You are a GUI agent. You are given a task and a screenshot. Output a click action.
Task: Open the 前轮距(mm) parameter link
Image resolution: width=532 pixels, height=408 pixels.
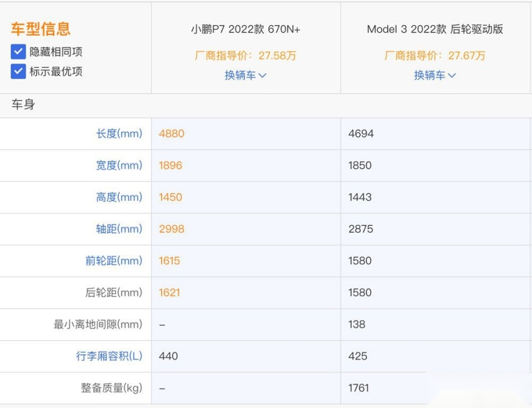point(114,261)
